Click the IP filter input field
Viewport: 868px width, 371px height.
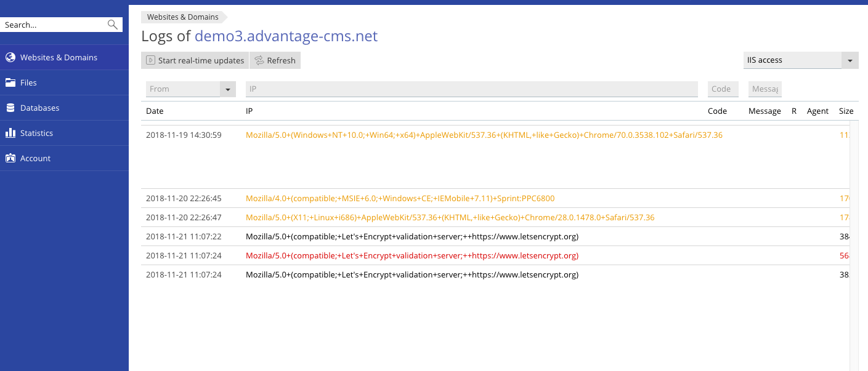coord(472,89)
